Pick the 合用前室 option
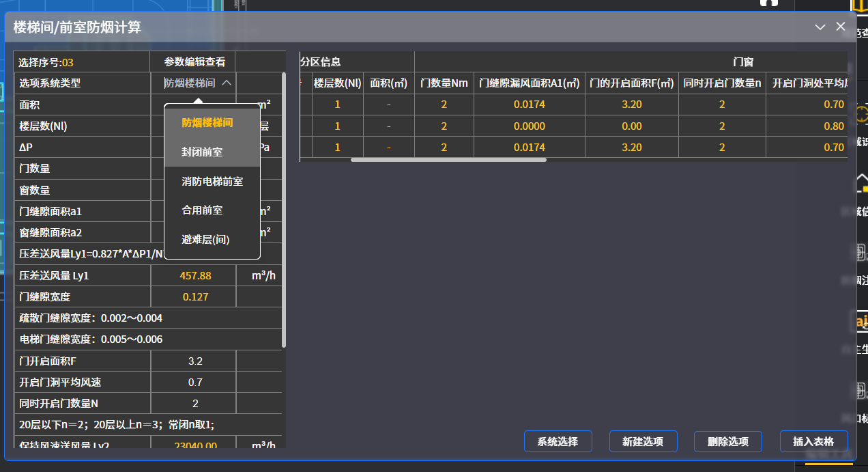Image resolution: width=868 pixels, height=472 pixels. click(x=202, y=210)
